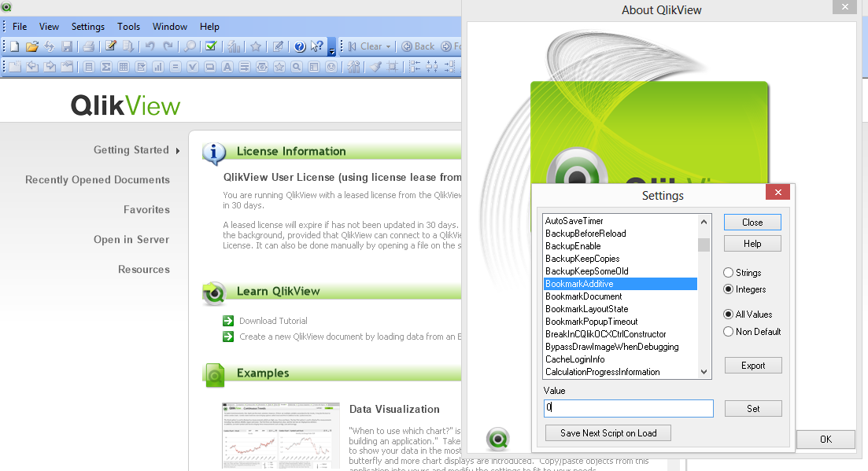Click the Align Left design icon
The image size is (868, 471).
click(415, 67)
